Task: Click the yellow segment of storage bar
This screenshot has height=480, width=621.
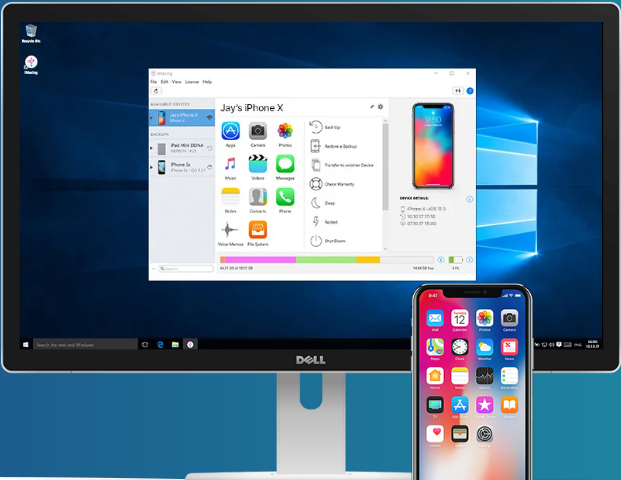Action: pyautogui.click(x=368, y=260)
